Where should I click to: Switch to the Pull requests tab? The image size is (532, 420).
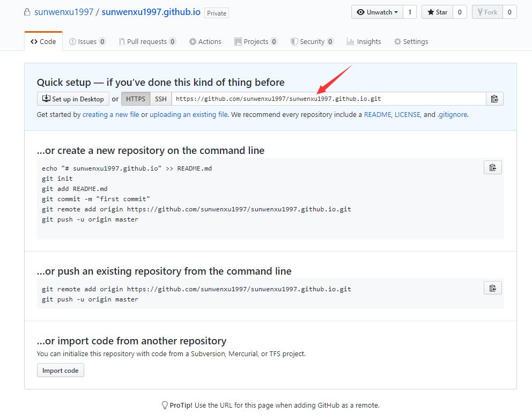pos(147,41)
